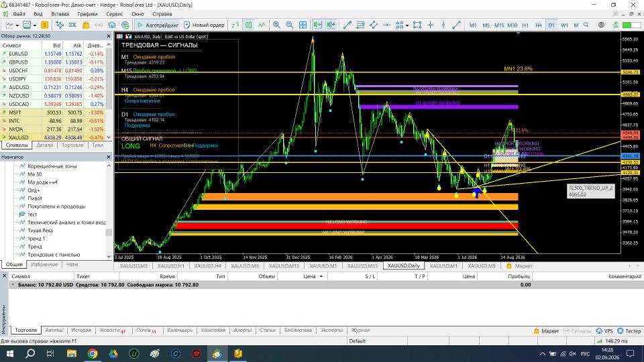The image size is (644, 362).
Task: Zoom out on the chart
Action: coord(290,25)
